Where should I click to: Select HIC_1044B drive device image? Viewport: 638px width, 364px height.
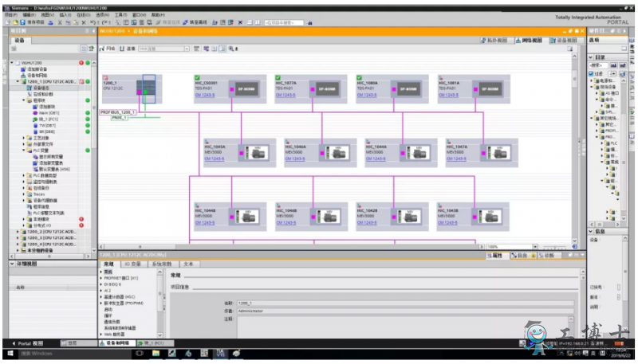click(246, 217)
